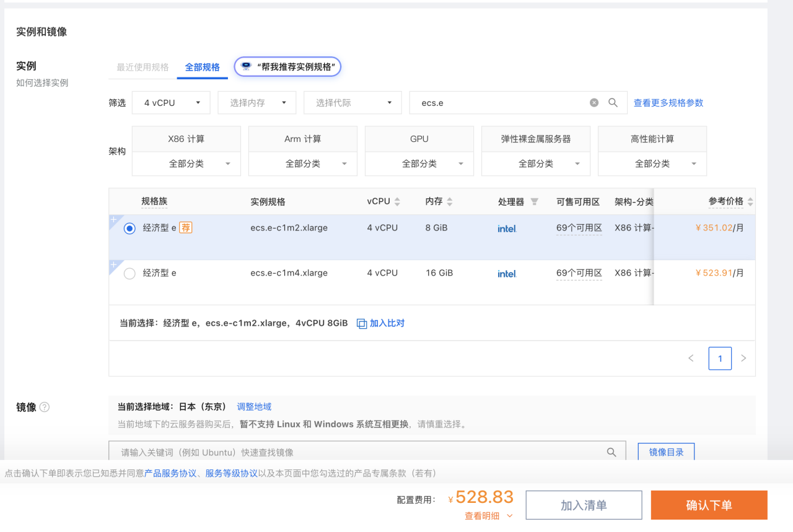Screen dimensions: 793x532
Task: Select the ecs.e-c1m4.xlarge radio button
Action: click(129, 274)
